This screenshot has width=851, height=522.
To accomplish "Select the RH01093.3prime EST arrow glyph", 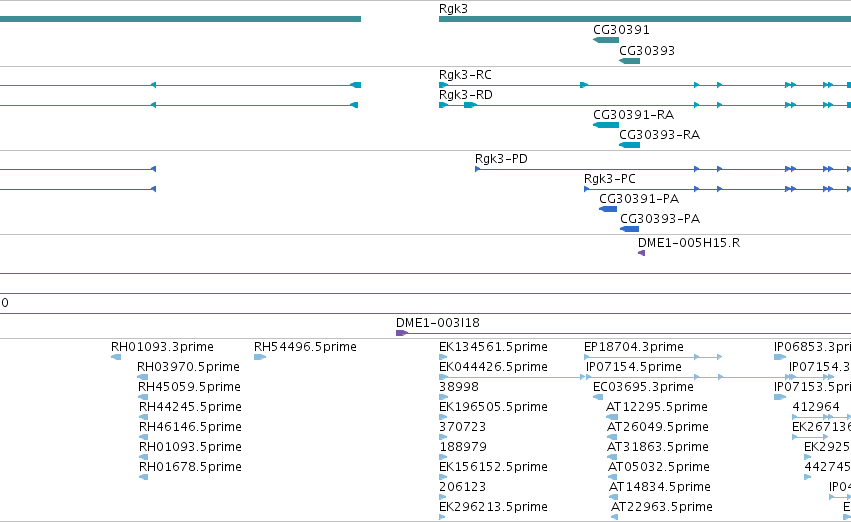I will point(116,357).
